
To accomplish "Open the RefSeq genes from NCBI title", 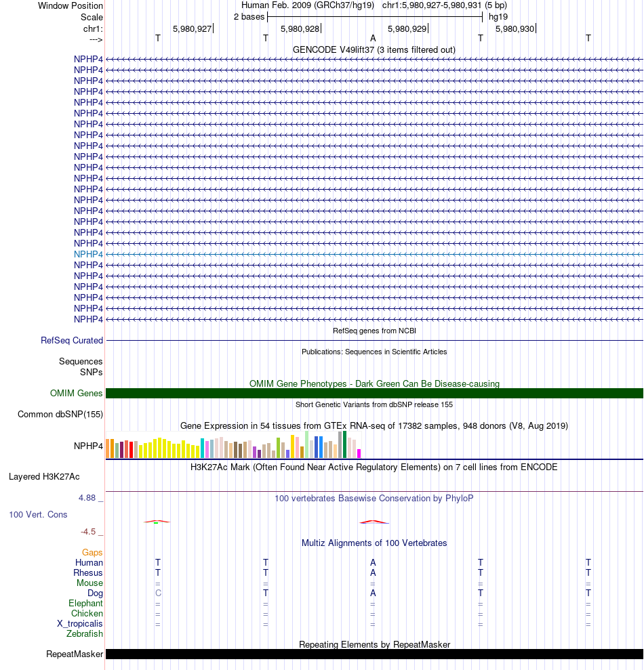I will [x=374, y=331].
